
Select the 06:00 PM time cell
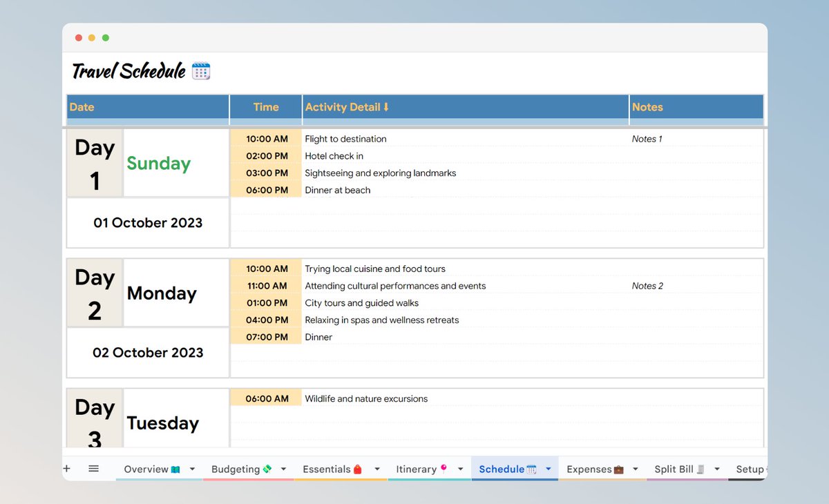[x=266, y=190]
